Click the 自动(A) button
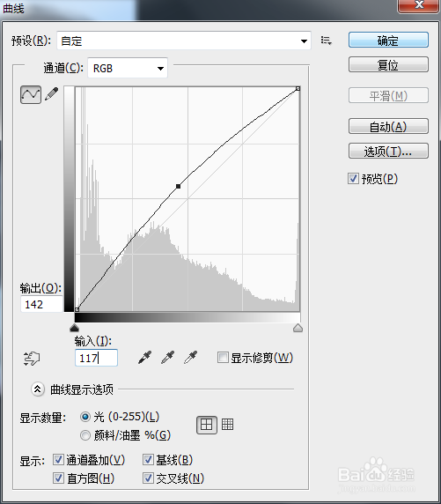Screen dimensions: 441x504 (388, 126)
